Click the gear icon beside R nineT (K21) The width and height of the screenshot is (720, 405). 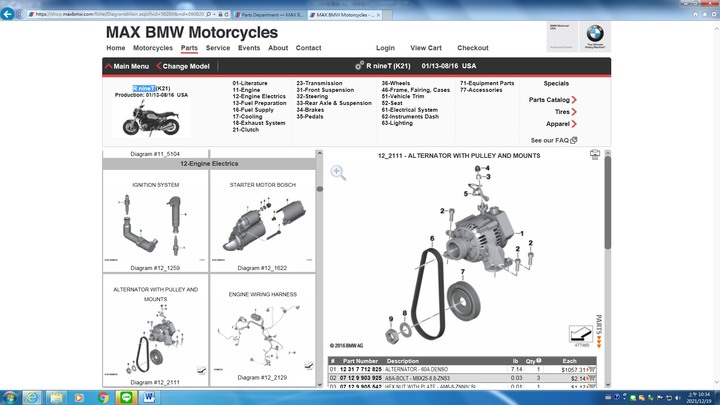(x=359, y=66)
